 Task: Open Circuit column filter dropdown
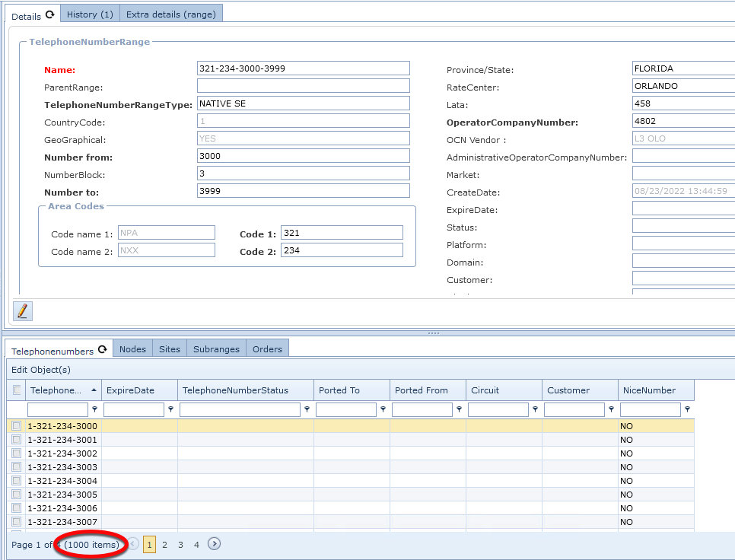(535, 409)
